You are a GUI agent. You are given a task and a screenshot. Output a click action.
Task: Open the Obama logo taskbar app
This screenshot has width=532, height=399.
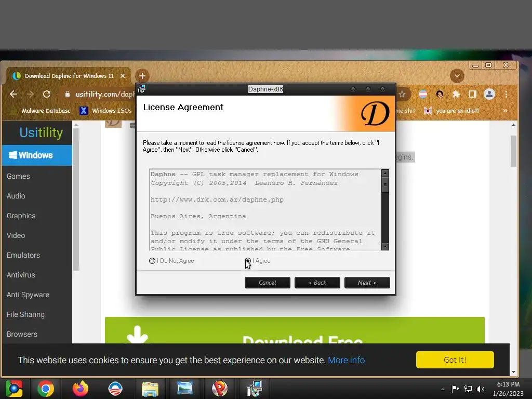coord(115,389)
